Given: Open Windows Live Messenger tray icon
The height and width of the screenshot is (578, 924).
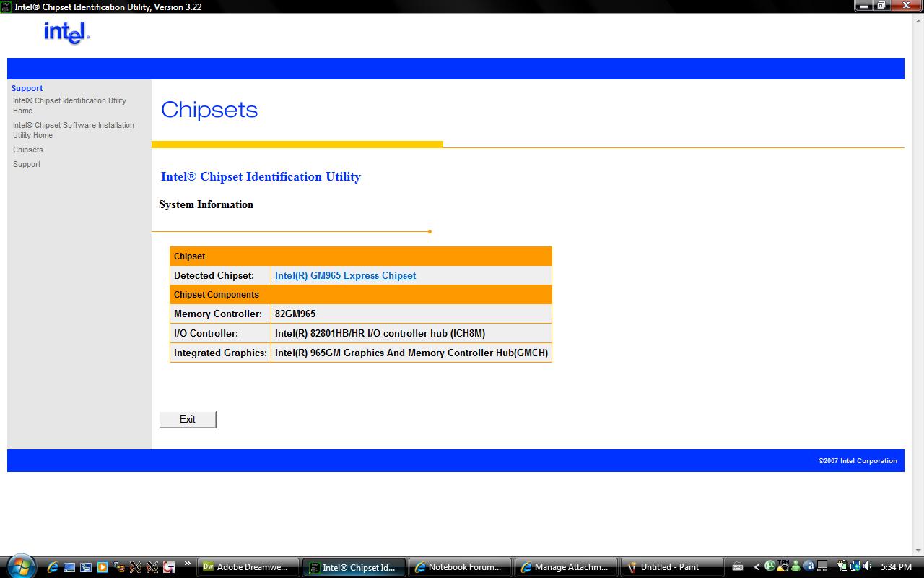Looking at the screenshot, I should [x=796, y=566].
